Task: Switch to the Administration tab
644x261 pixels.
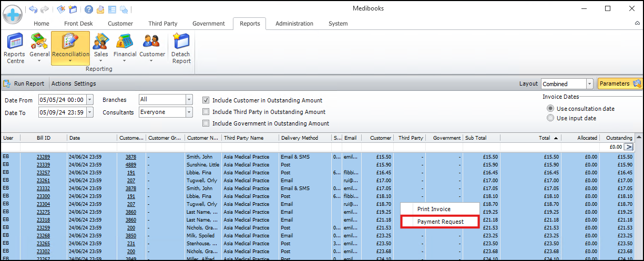Action: tap(294, 24)
